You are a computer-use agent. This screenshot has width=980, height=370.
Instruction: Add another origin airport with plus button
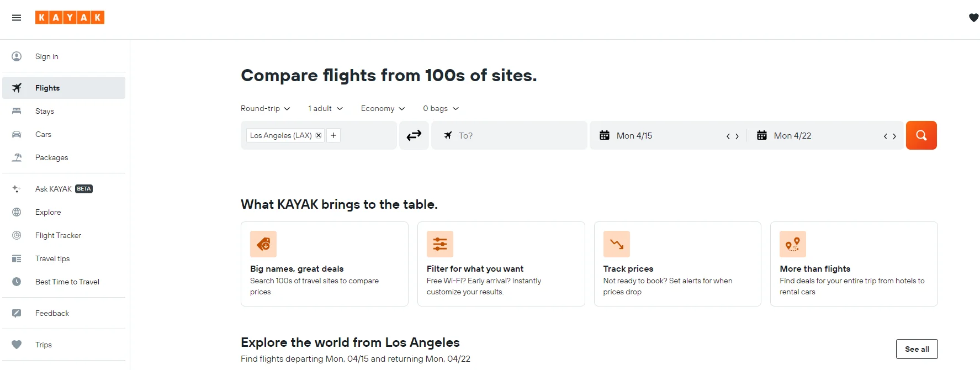point(333,135)
